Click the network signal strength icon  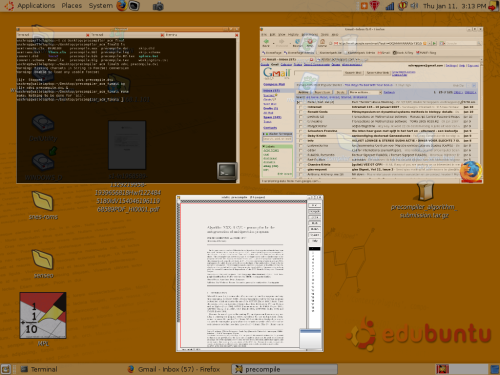390,6
